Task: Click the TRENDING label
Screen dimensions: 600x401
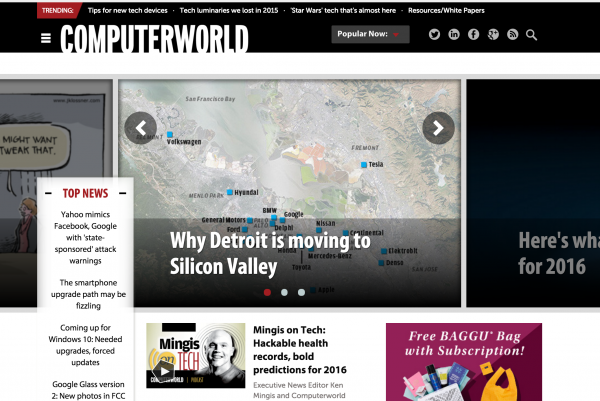Action: pos(58,10)
